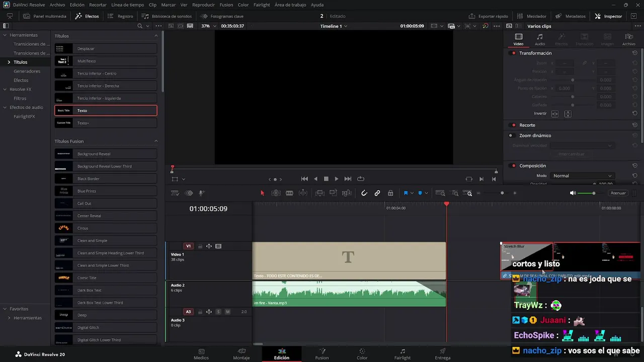Click the Insert clip edit icon
The width and height of the screenshot is (644, 362).
pyautogui.click(x=319, y=193)
